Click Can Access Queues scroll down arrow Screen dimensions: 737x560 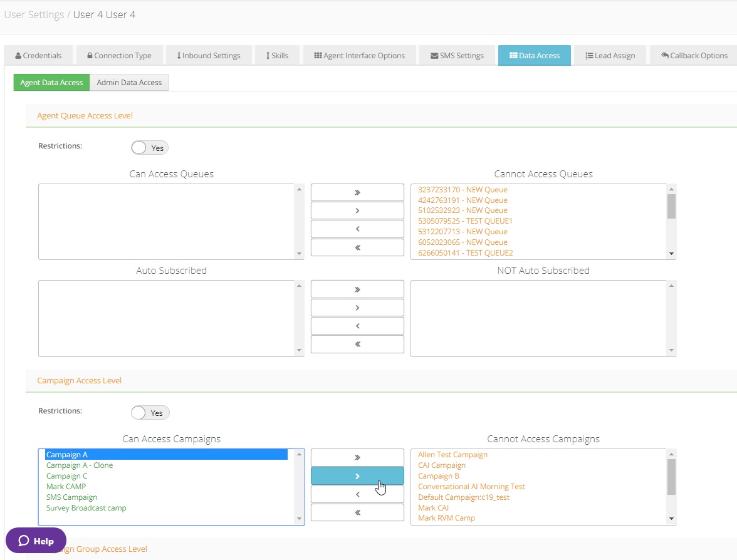click(x=299, y=254)
